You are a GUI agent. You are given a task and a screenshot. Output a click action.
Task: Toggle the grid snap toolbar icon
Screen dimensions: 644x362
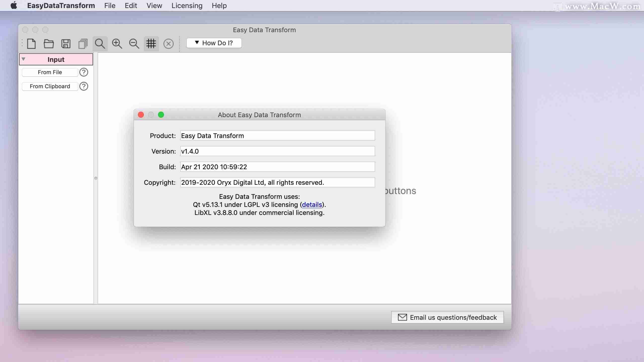point(151,44)
